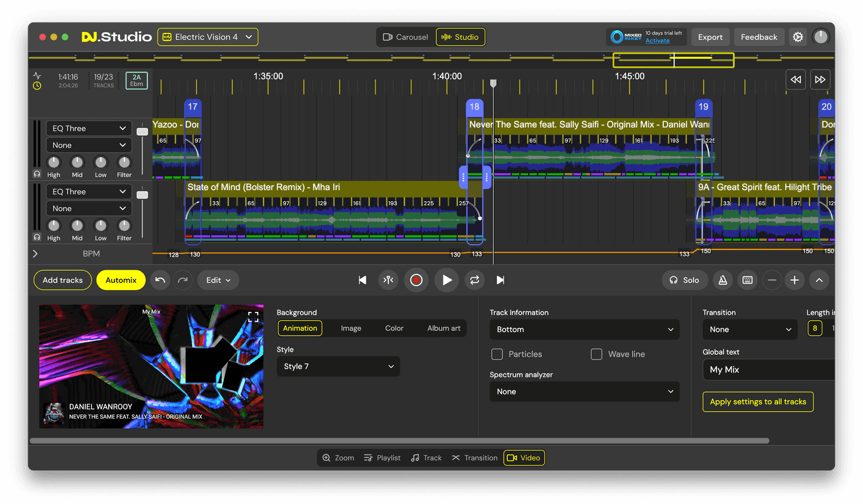
Task: Apply settings to all tracks
Action: pos(758,401)
